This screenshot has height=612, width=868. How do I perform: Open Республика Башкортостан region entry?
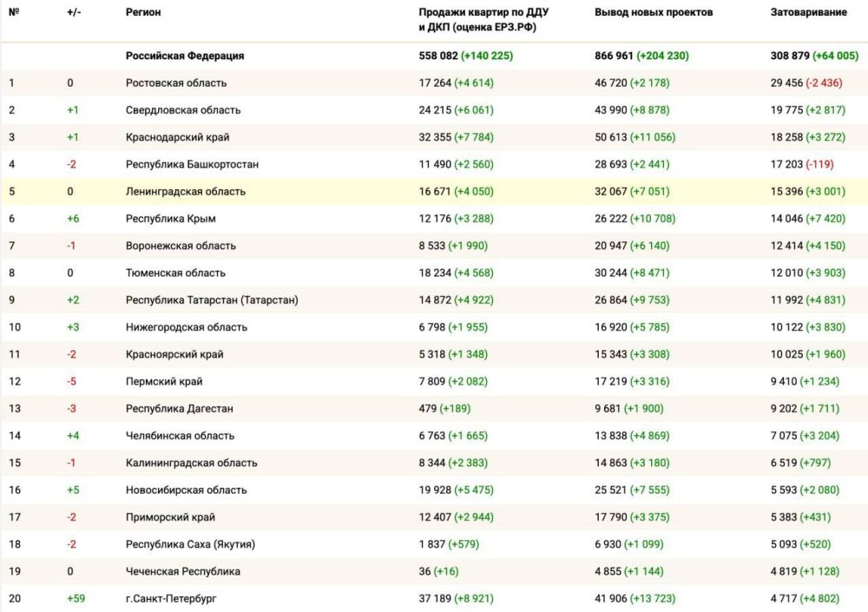(x=192, y=164)
